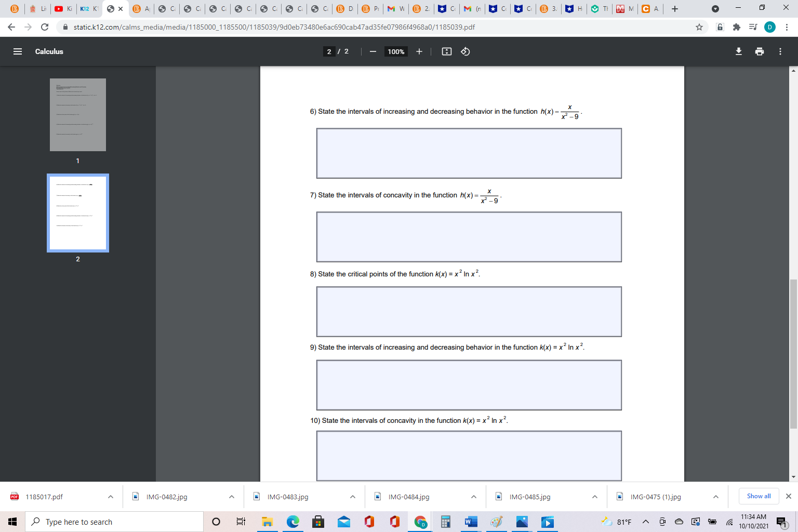This screenshot has width=798, height=532.
Task: Open a new browser tab
Action: (675, 9)
